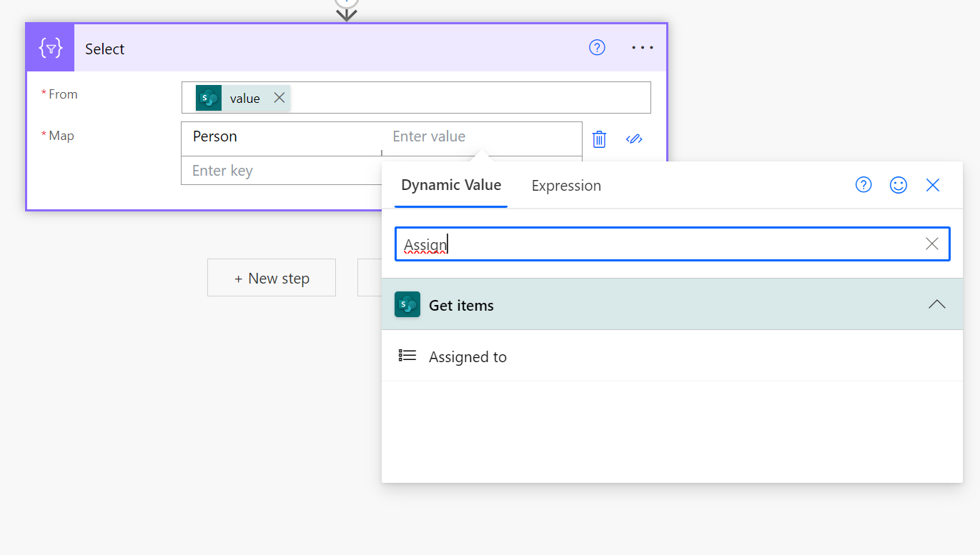Click the SharePoint icon on the value token
This screenshot has width=980, height=555.
(x=208, y=97)
